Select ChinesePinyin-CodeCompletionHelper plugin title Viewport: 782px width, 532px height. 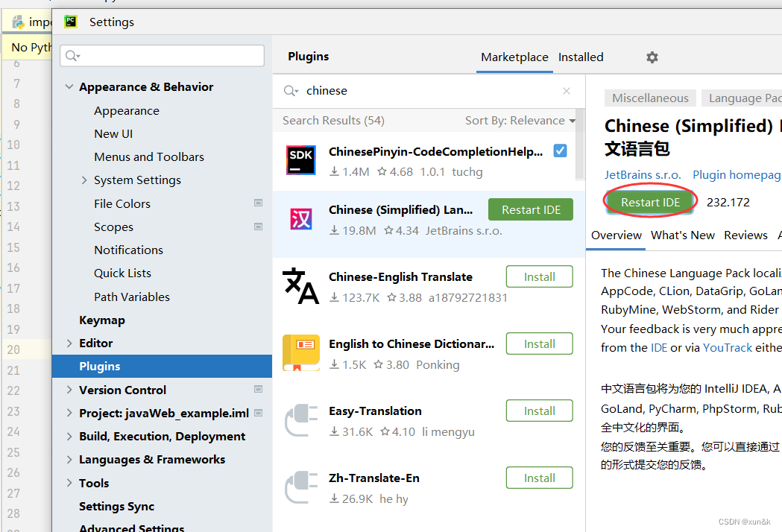point(435,151)
